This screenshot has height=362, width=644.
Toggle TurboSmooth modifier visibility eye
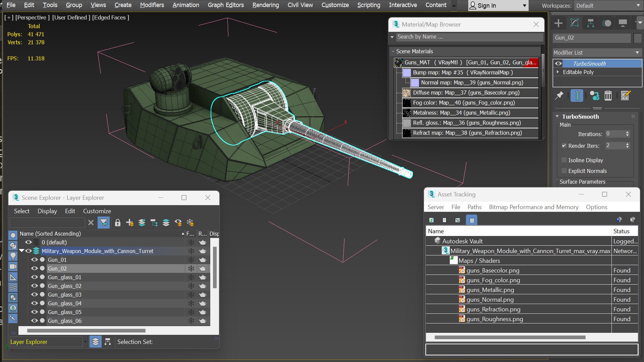point(558,64)
